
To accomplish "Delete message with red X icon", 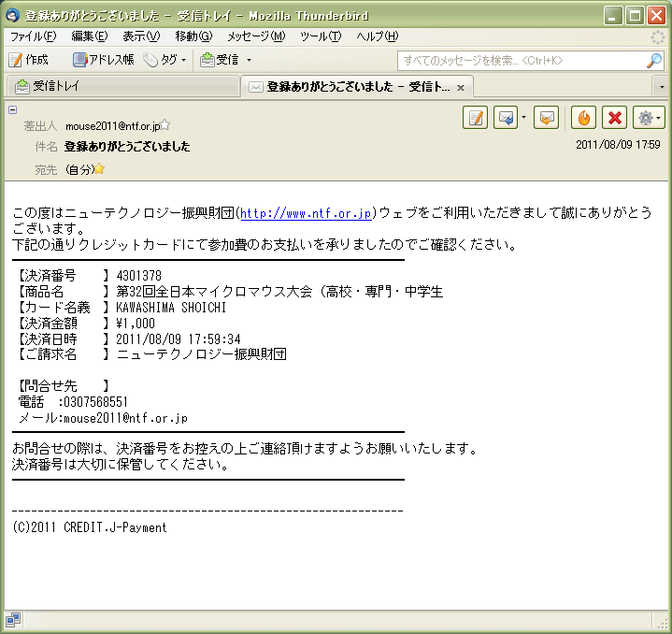I will (615, 117).
